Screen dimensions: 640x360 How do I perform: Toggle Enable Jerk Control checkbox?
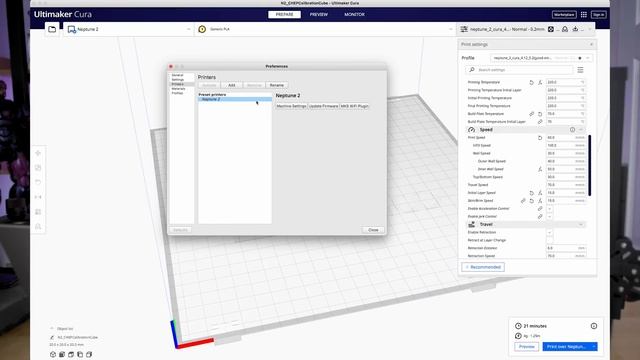[549, 216]
